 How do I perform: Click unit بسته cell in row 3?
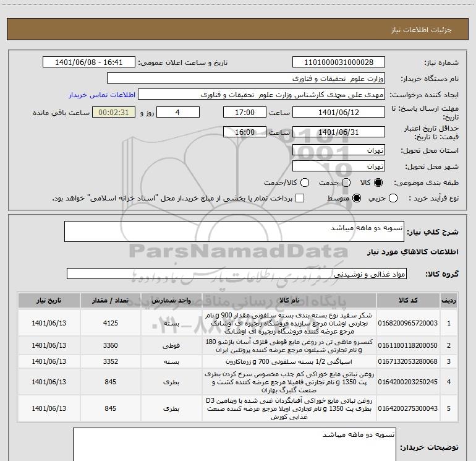click(x=171, y=361)
